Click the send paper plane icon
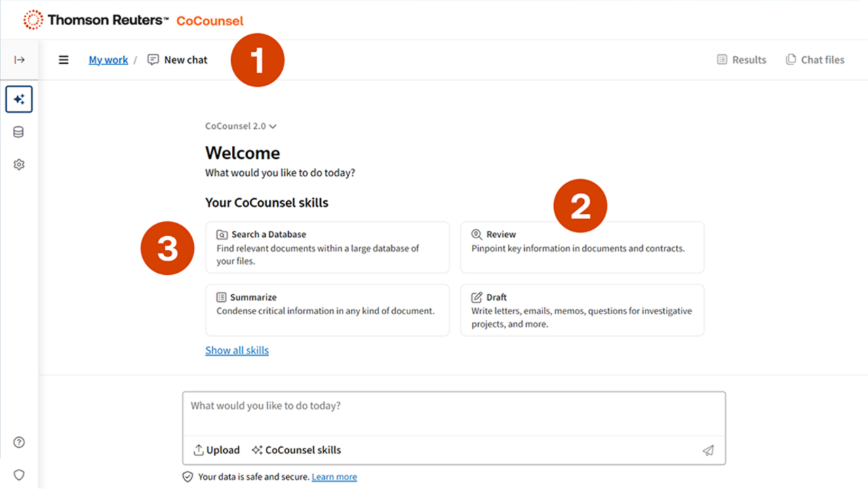Image resolution: width=868 pixels, height=490 pixels. [708, 450]
